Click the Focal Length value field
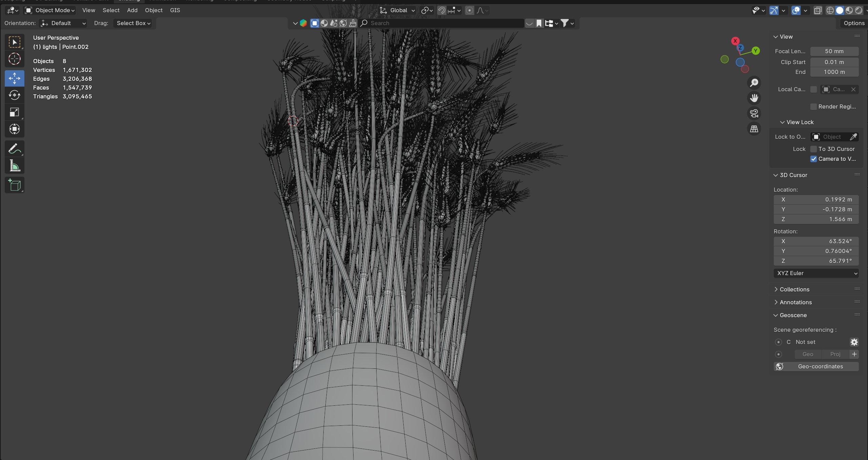Screen dimensions: 868x460 834,51
